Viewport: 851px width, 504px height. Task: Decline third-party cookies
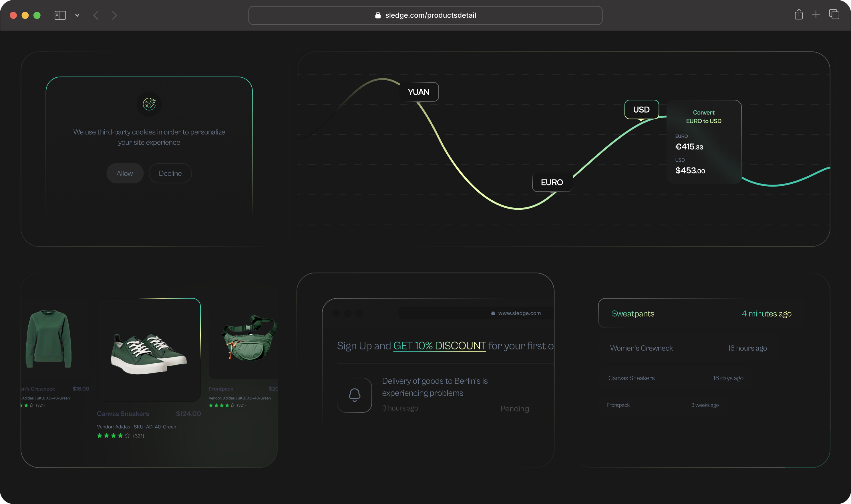pyautogui.click(x=170, y=173)
